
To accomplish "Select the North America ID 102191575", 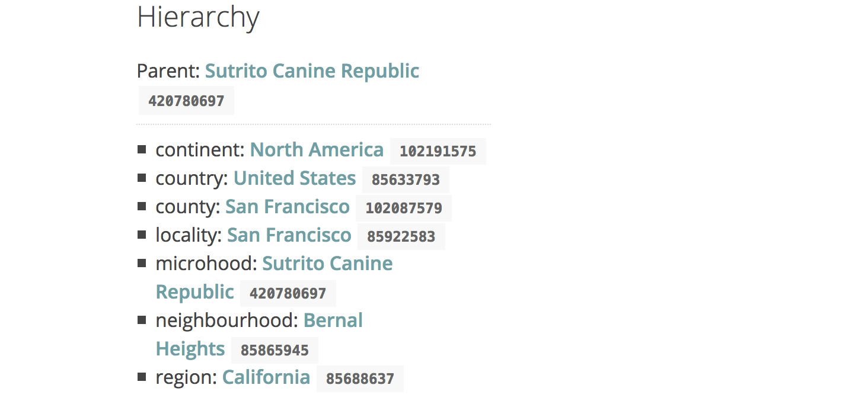I will tap(438, 151).
